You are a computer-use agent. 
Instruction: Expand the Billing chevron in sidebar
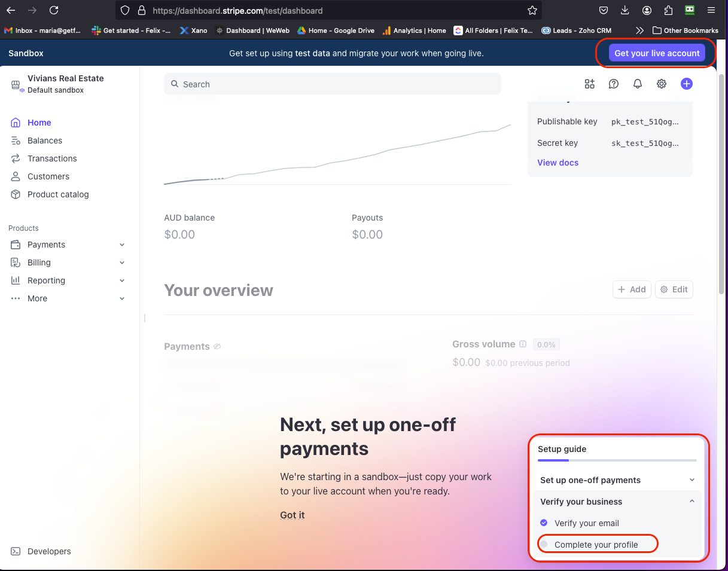(122, 262)
